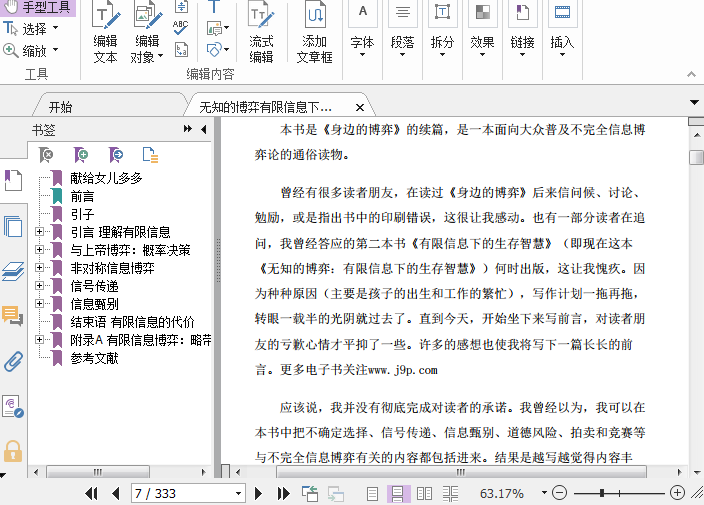Switch to continuous facing view
The width and height of the screenshot is (704, 505).
tap(450, 494)
